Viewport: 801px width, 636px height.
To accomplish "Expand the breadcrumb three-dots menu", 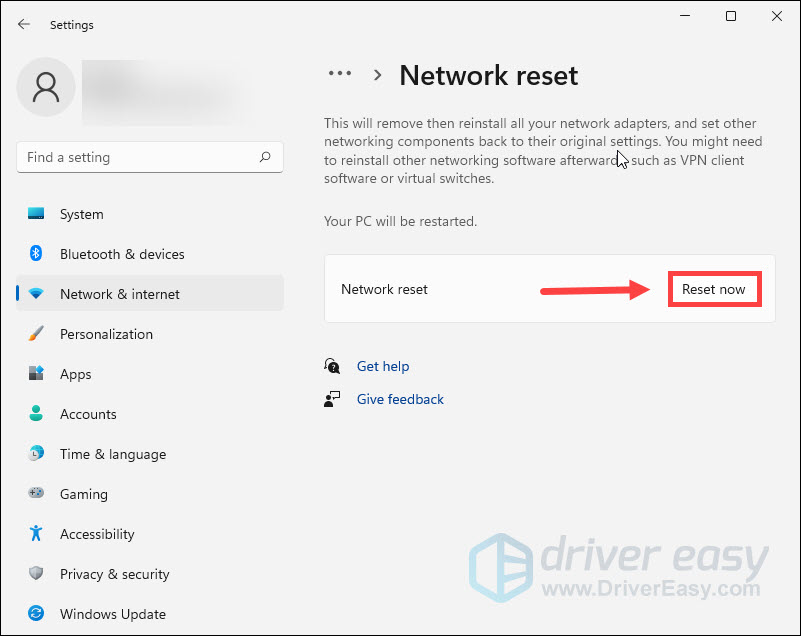I will click(x=340, y=74).
